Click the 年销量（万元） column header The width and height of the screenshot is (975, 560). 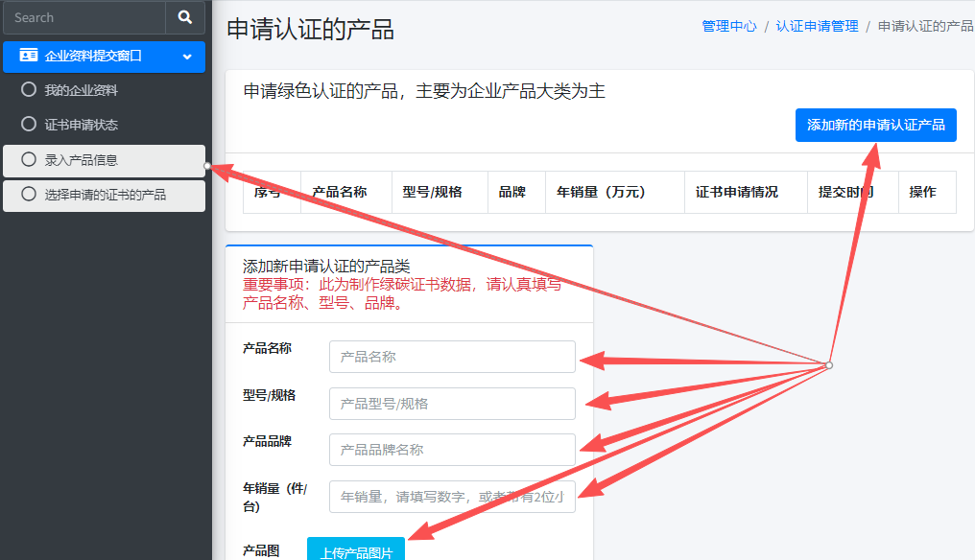615,192
